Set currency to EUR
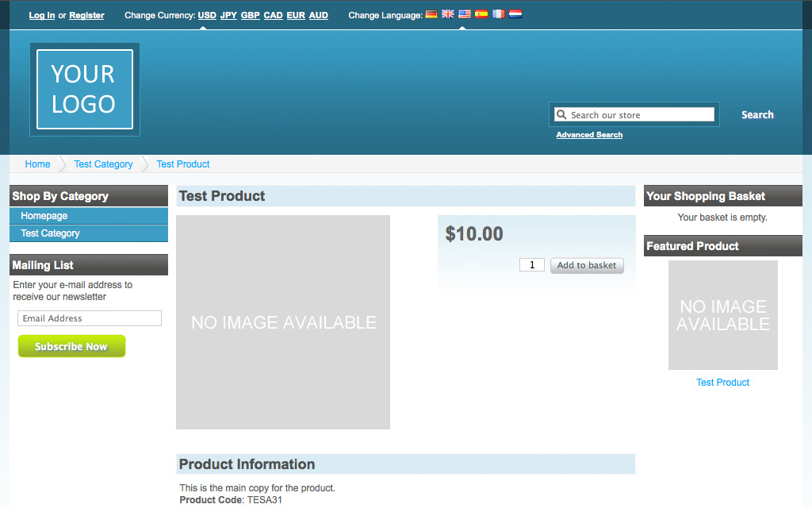812x508 pixels. (296, 15)
